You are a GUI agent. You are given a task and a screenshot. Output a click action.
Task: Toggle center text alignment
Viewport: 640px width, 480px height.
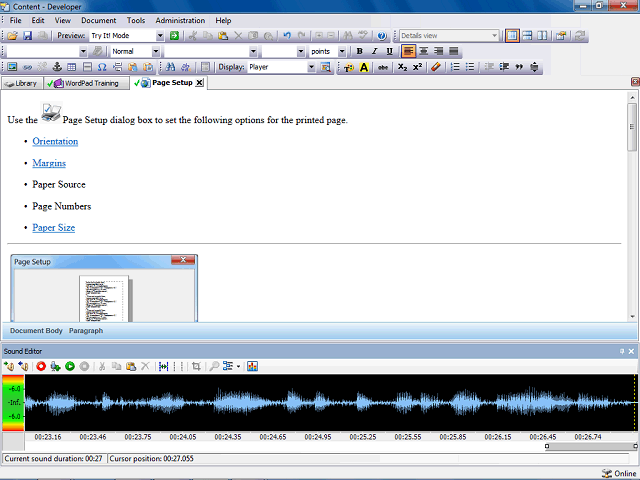point(424,51)
